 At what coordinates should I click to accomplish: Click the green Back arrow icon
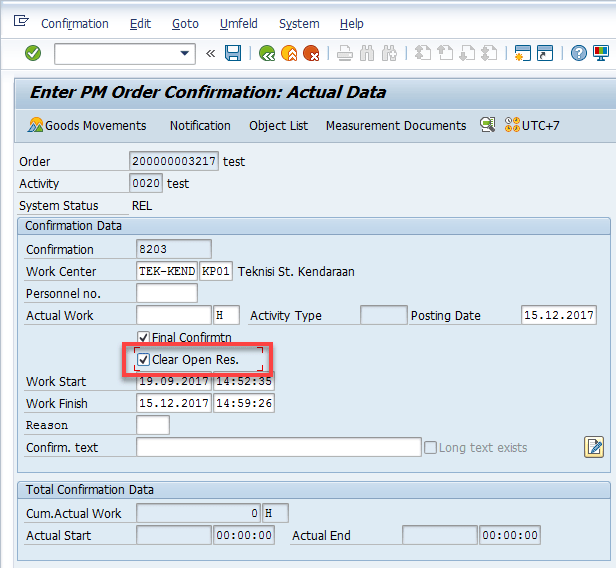[267, 53]
